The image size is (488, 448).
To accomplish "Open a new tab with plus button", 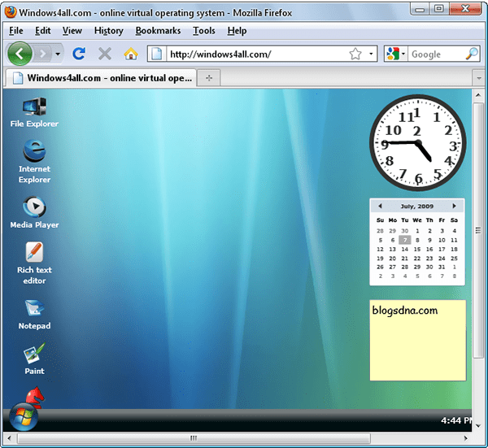I will (x=209, y=78).
